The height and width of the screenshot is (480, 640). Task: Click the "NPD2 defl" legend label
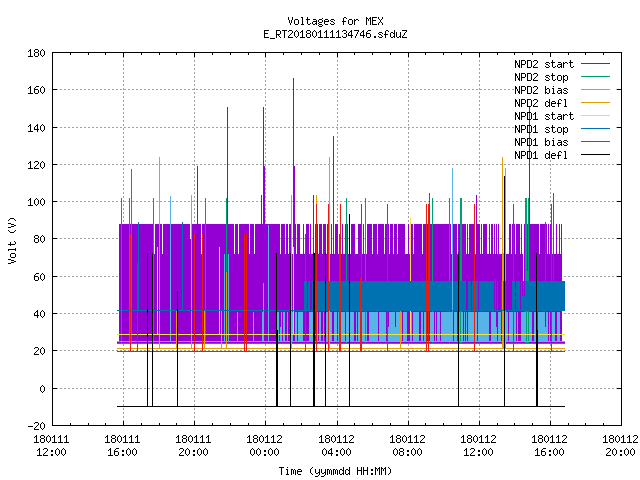click(541, 103)
